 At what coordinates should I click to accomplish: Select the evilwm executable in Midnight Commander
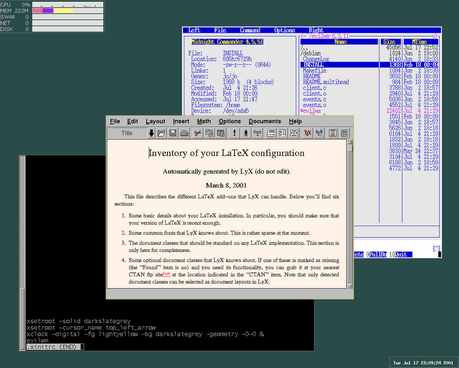click(311, 111)
